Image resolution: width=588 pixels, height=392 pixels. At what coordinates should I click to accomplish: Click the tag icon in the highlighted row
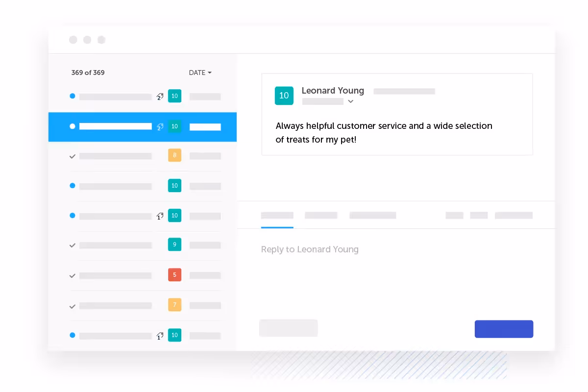point(160,127)
